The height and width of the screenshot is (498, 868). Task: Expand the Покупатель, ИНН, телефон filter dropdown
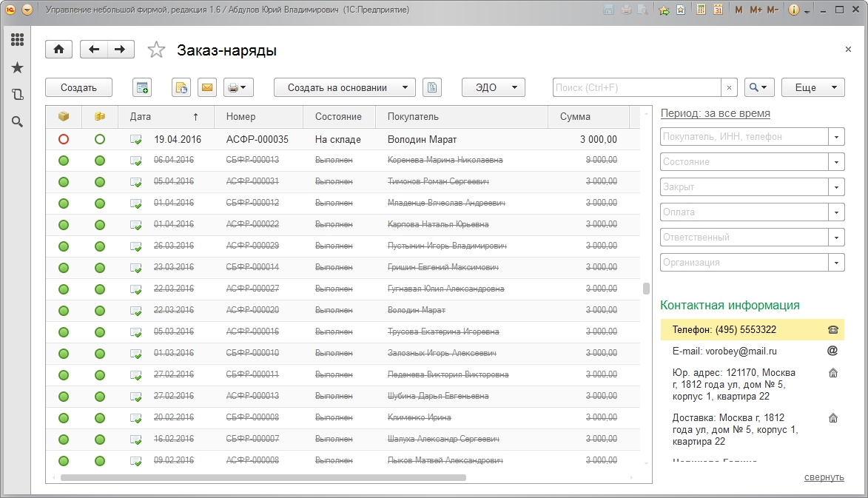click(x=836, y=137)
